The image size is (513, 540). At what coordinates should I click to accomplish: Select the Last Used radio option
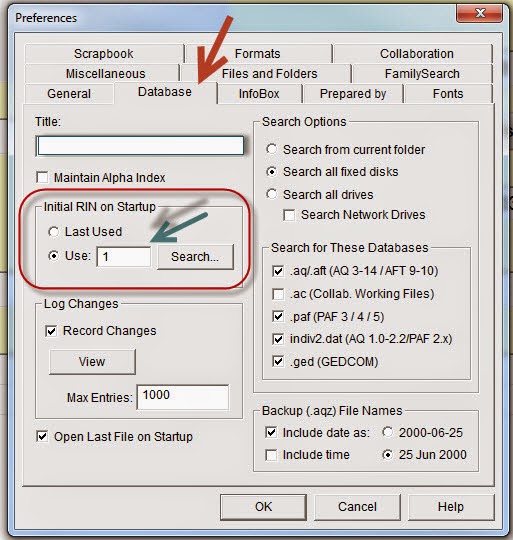53,232
